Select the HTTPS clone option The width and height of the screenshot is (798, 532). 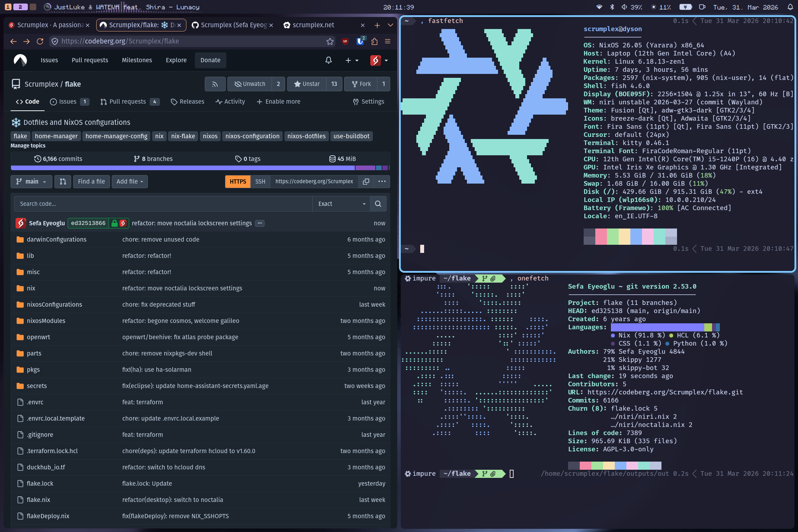238,181
